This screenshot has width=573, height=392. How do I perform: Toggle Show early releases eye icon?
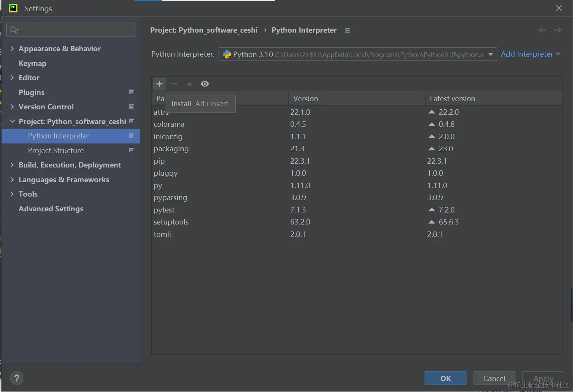205,84
